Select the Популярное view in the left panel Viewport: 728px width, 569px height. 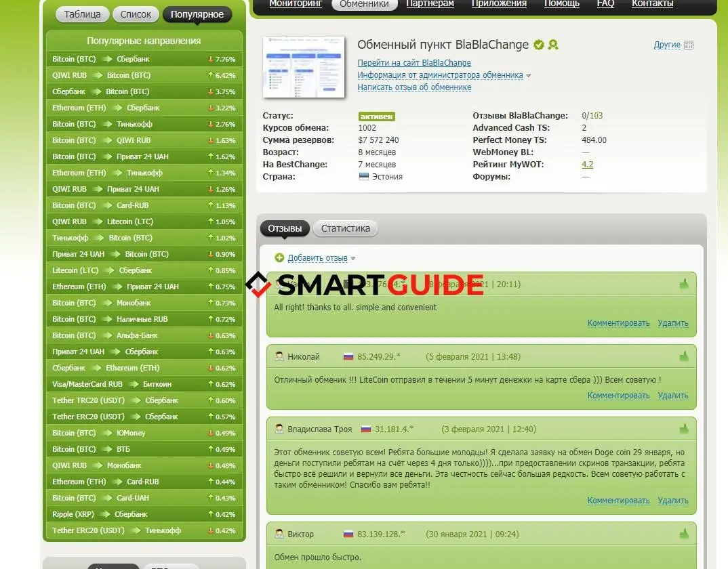[x=197, y=14]
